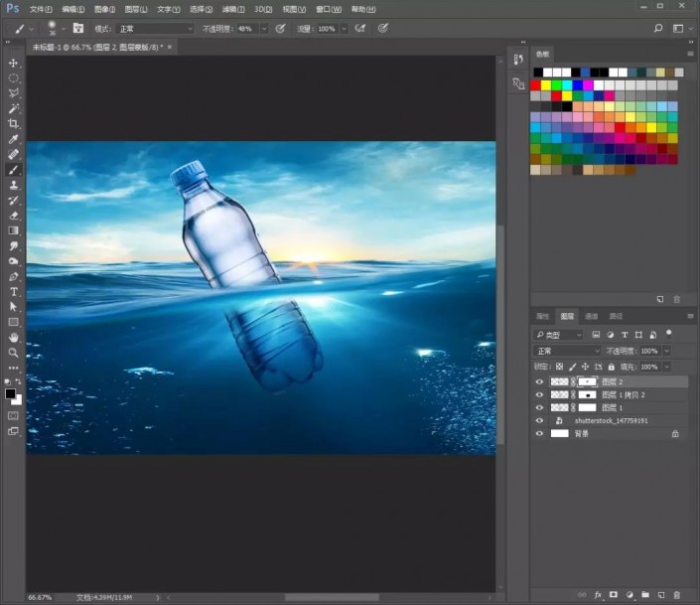Open the layer blend mode 正常 dropdown

pos(567,351)
